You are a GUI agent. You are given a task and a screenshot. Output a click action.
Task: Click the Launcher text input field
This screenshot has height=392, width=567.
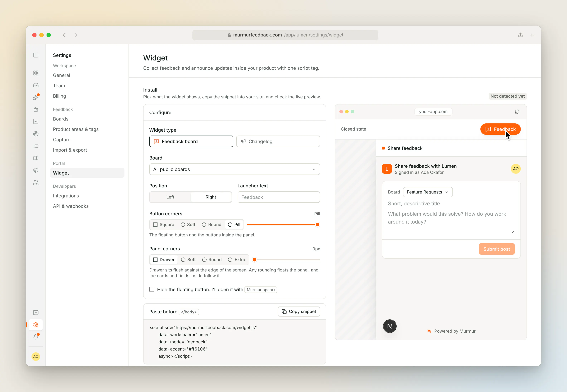pyautogui.click(x=279, y=197)
